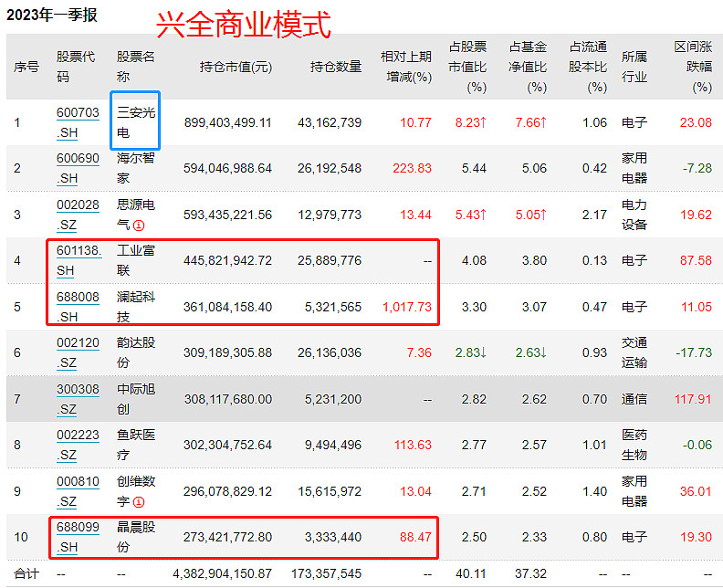Image resolution: width=723 pixels, height=588 pixels.
Task: Click the 交通运输 industry cell
Action: [634, 352]
